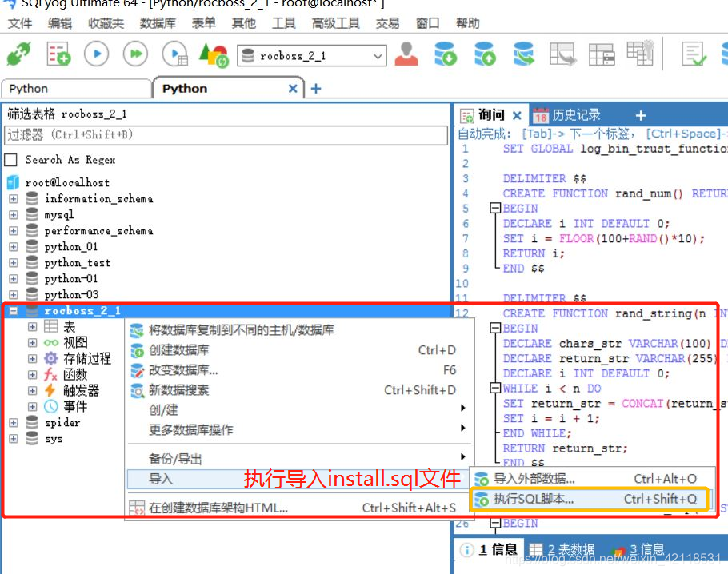Execute query with the play icon
Viewport: 728px width, 574px height.
pos(96,54)
